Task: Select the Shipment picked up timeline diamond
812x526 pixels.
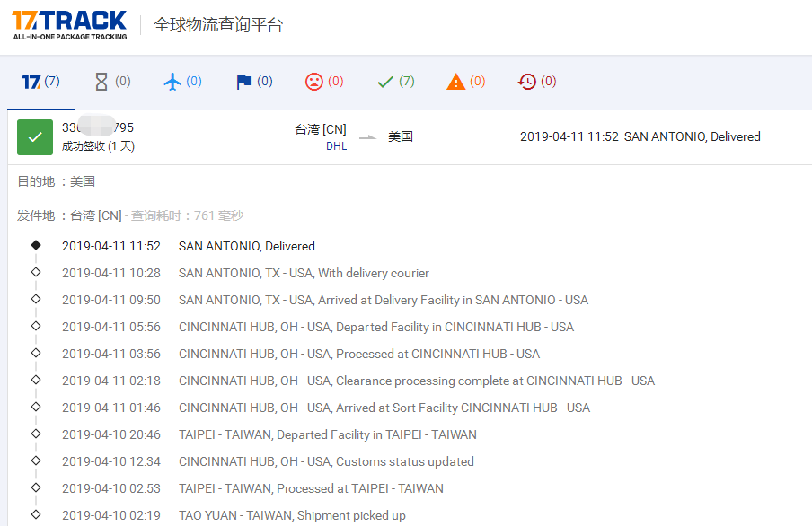Action: (36, 515)
